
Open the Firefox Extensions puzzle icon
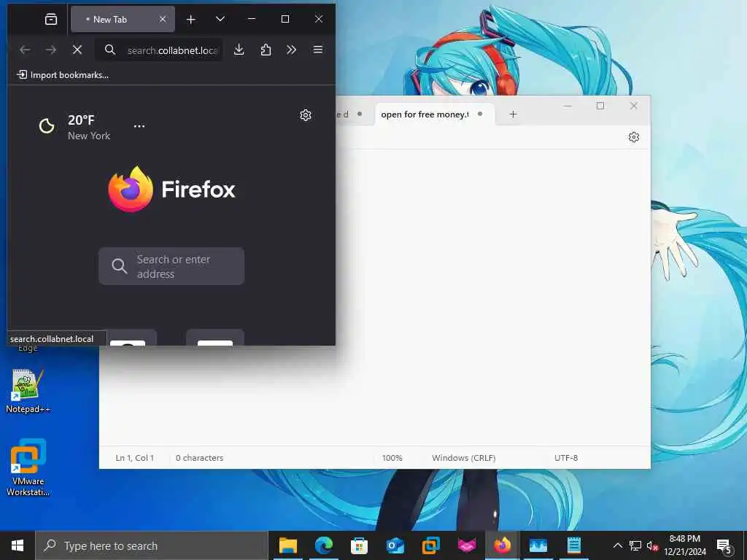tap(266, 50)
